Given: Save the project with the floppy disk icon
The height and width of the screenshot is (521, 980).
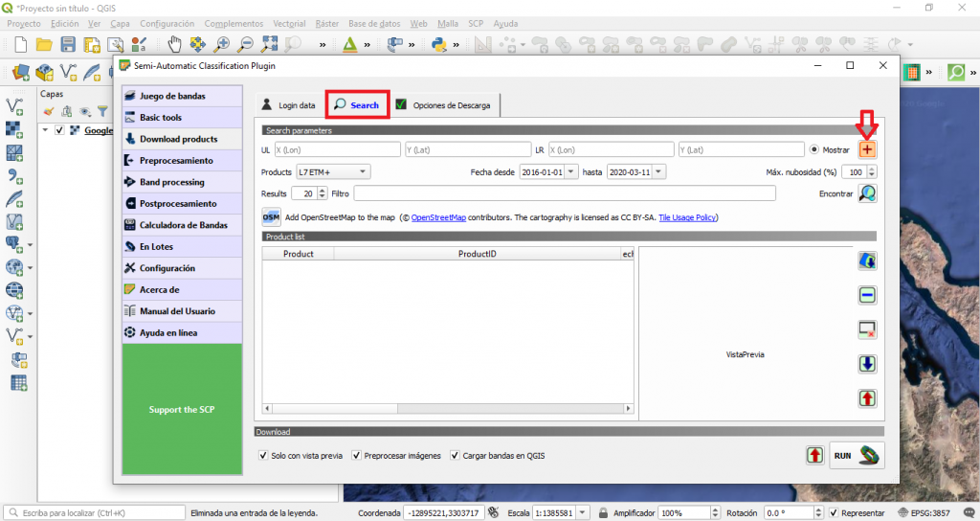Looking at the screenshot, I should [x=68, y=44].
